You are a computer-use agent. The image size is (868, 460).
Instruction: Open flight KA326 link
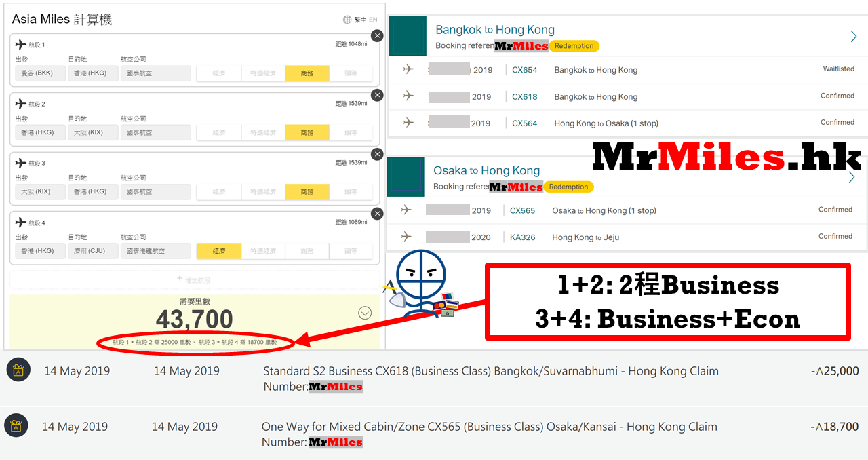[x=522, y=237]
